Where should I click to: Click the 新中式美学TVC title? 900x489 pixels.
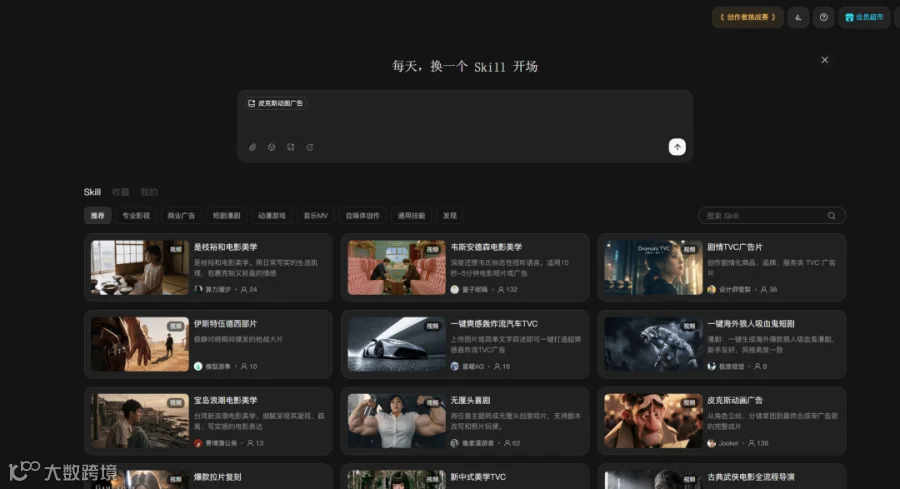[478, 477]
